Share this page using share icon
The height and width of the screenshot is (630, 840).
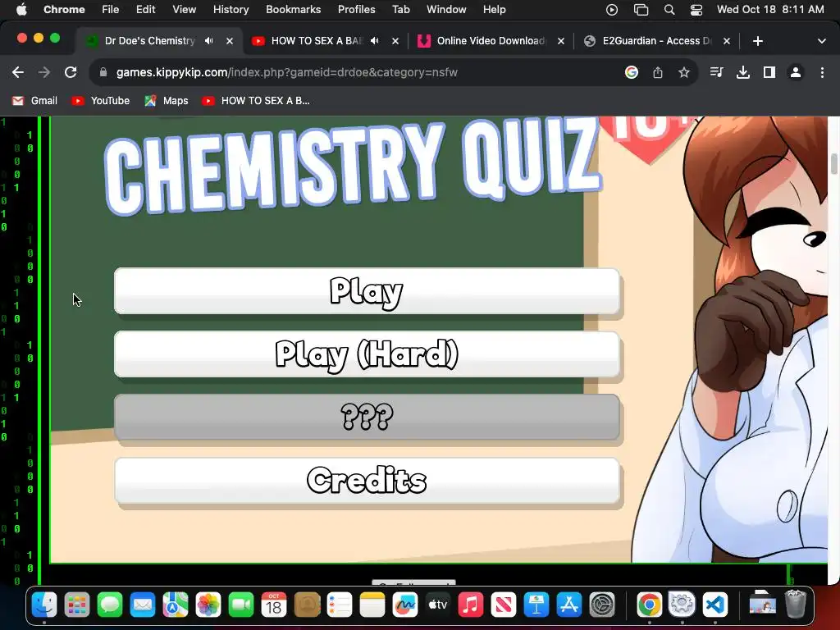[658, 72]
